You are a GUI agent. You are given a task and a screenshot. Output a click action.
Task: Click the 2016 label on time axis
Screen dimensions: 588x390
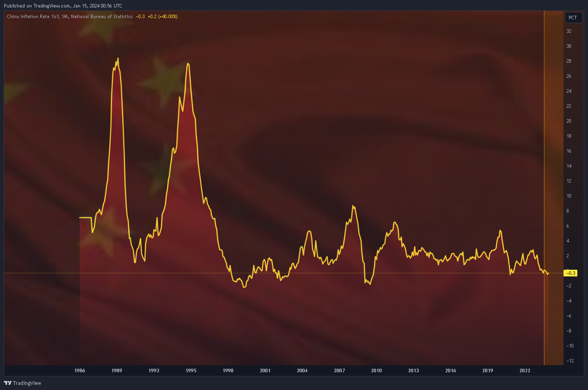tap(451, 370)
